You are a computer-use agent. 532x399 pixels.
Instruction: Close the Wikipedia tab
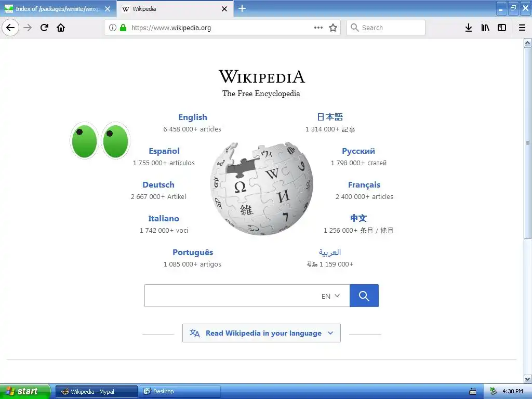pyautogui.click(x=224, y=9)
